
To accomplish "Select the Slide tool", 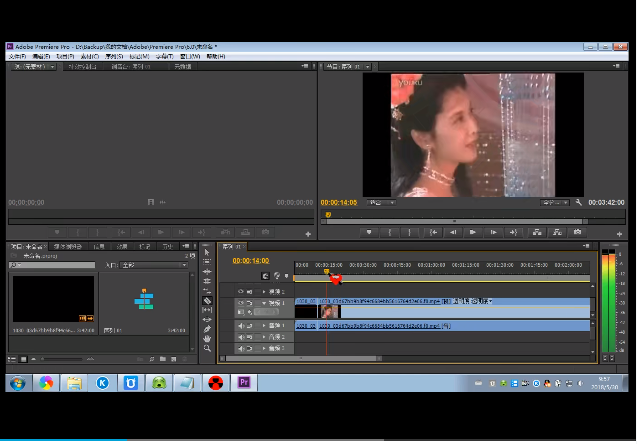I will [x=207, y=319].
